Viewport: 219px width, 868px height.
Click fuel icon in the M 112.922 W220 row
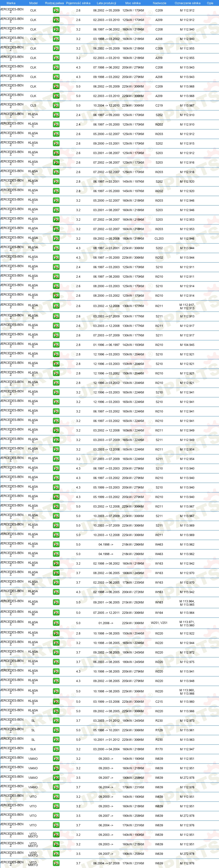[56, 633]
